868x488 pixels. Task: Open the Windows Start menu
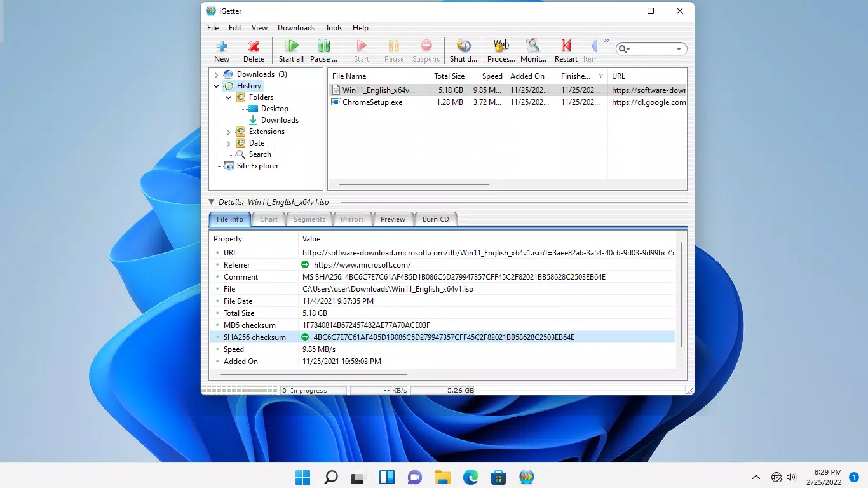[x=303, y=477]
